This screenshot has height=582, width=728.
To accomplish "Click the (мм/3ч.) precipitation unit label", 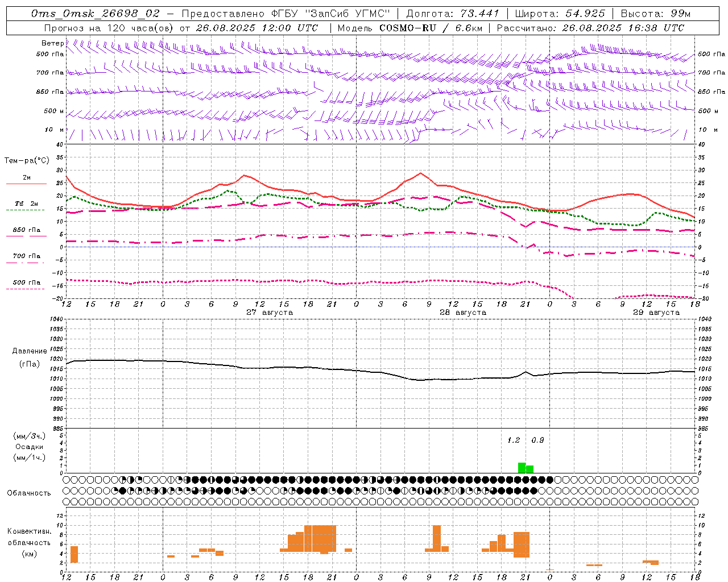I will click(x=30, y=436).
